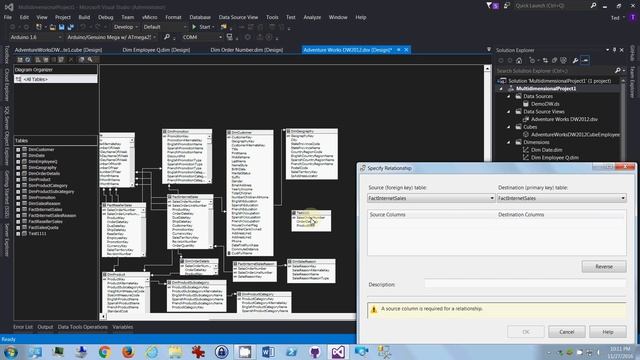Expand the Test1111 table node
This screenshot has width=640, height=360.
coord(18,233)
